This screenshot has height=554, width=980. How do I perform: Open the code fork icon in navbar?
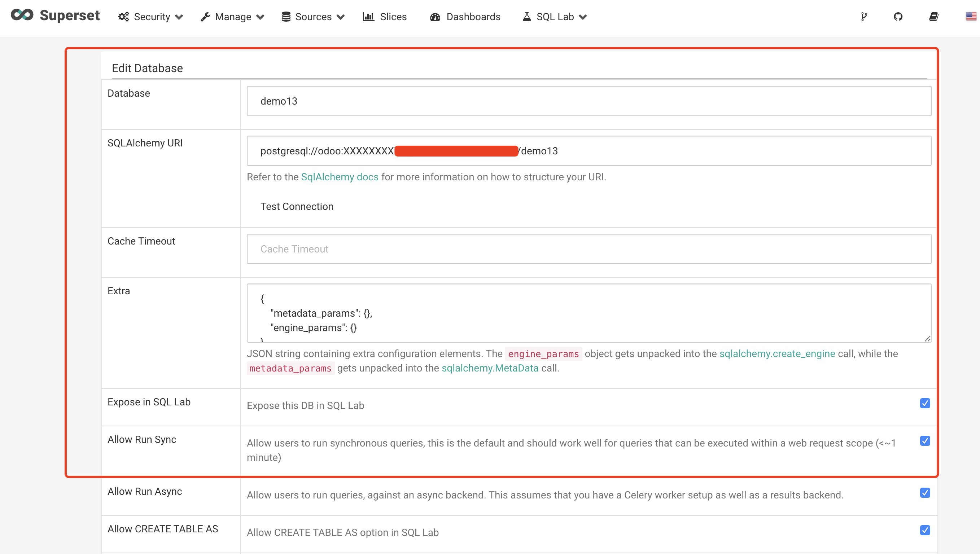[864, 17]
